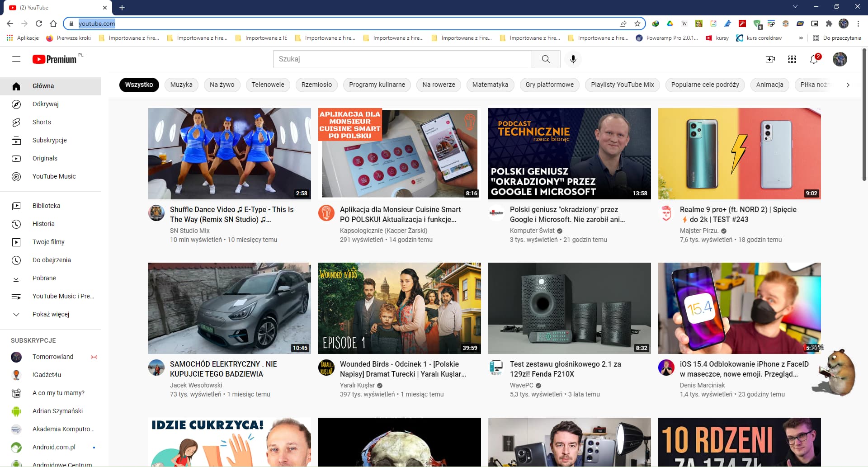Image resolution: width=868 pixels, height=467 pixels.
Task: Open the Tomorrowland subscription channel
Action: [52, 357]
